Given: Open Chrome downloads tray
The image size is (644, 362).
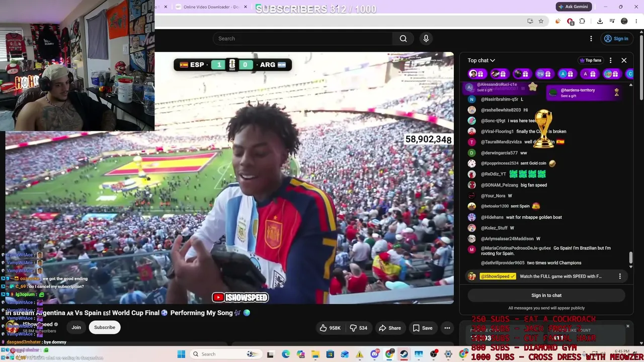Looking at the screenshot, I should coord(600,21).
